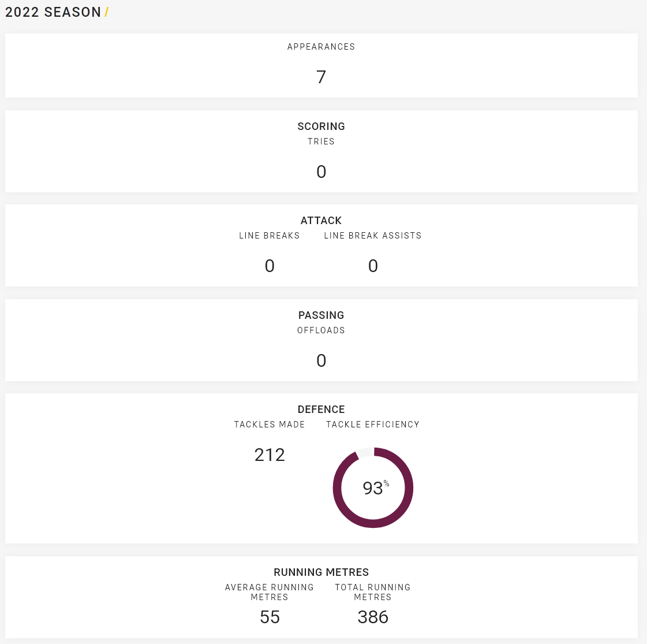
Task: Click the yellow slash beside 2022 Season
Action: click(106, 12)
